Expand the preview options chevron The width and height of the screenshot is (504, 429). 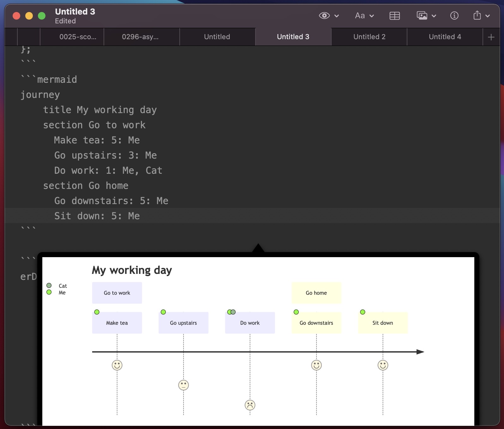337,16
